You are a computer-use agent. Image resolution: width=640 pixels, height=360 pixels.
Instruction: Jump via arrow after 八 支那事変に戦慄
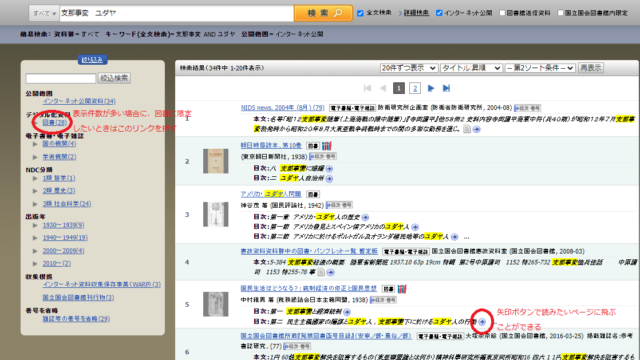coord(329,169)
